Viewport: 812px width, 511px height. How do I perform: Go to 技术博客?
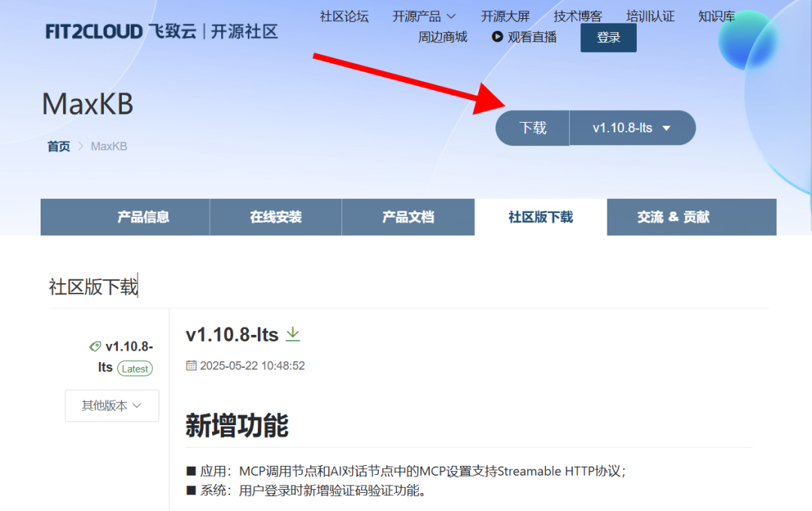[577, 17]
